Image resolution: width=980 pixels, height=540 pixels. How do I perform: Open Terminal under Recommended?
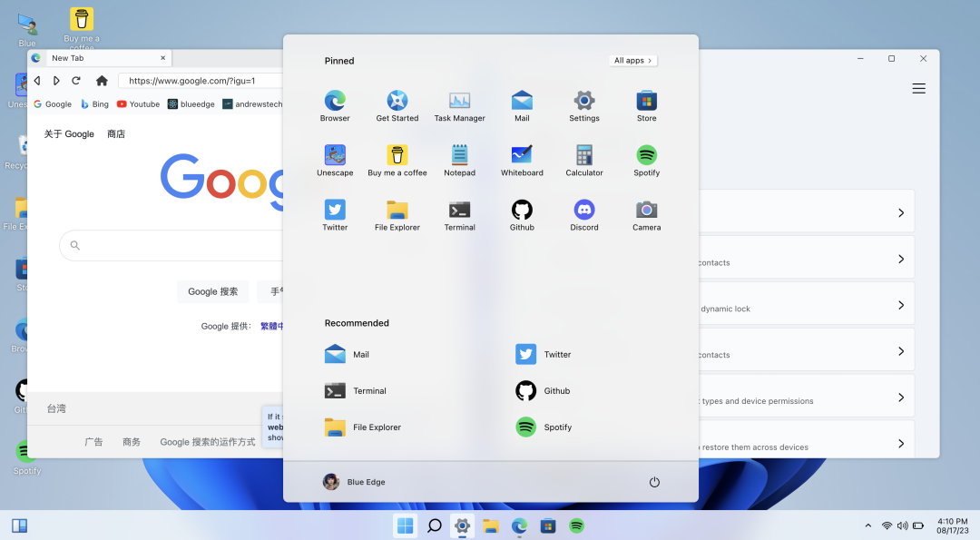point(355,390)
